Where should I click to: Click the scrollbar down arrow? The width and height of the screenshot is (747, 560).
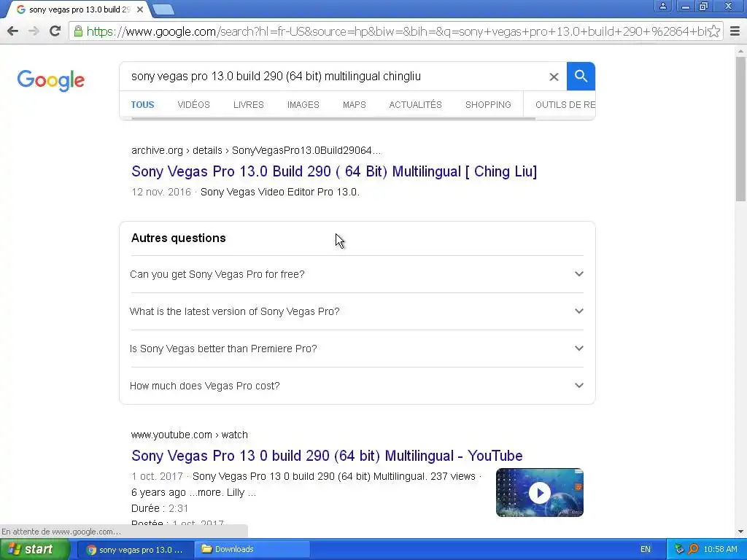click(740, 532)
